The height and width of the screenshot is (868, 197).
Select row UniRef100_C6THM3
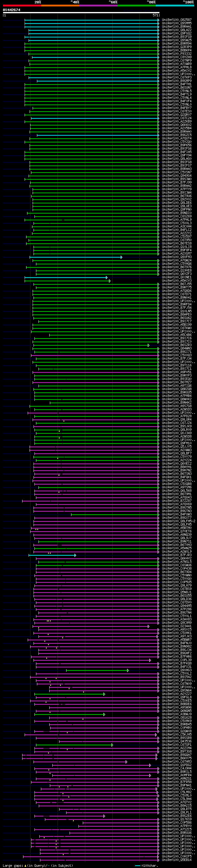tap(177, 761)
